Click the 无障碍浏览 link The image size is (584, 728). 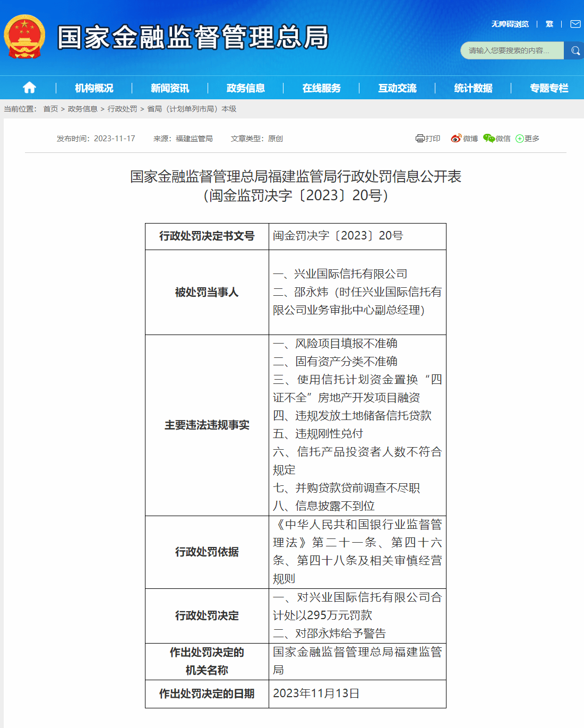(x=510, y=24)
